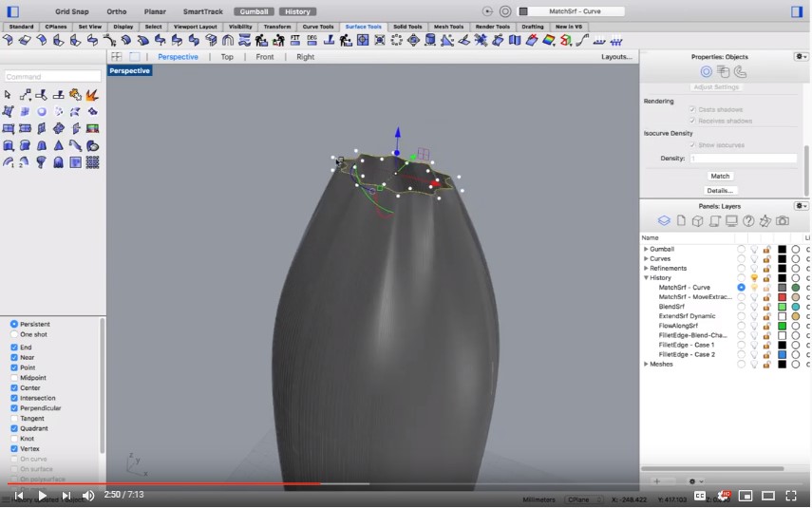This screenshot has height=508, width=812.
Task: Switch to the Top viewport tab
Action: point(227,57)
